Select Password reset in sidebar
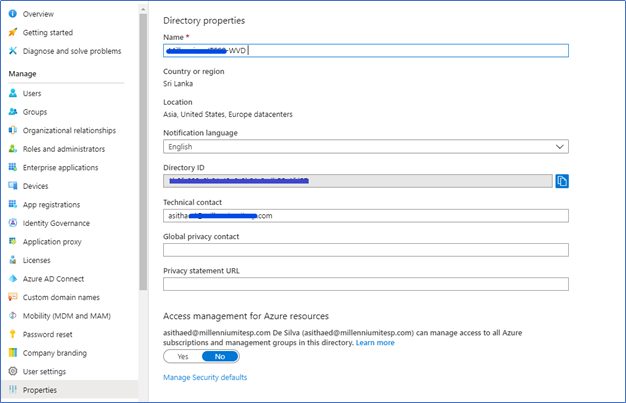The width and height of the screenshot is (626, 403). [48, 334]
